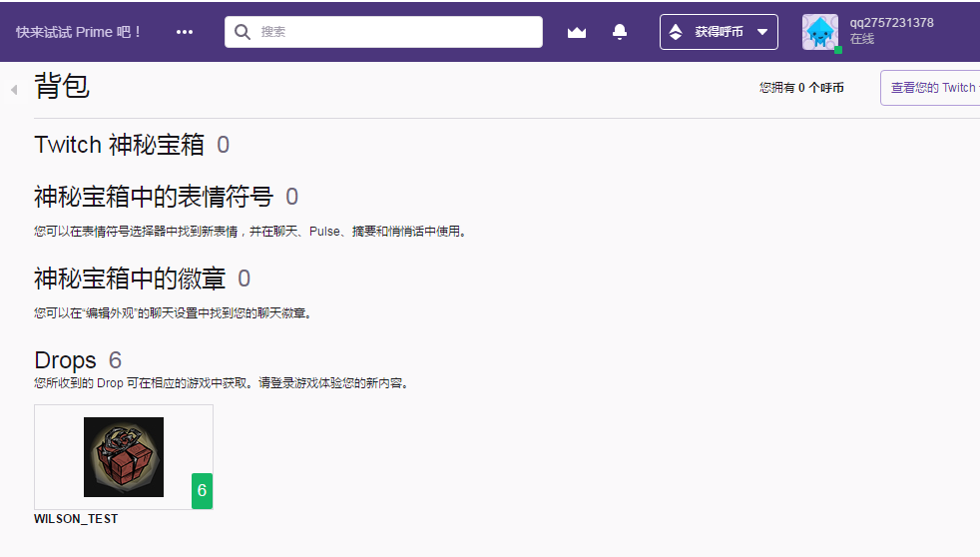
Task: Open account menu via qq2757231378 username
Action: [891, 23]
